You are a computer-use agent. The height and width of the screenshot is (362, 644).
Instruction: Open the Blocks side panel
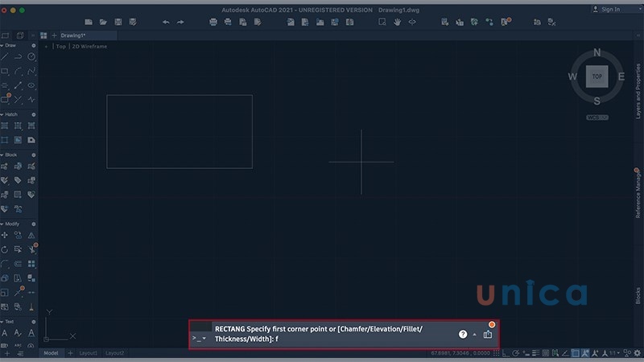coord(638,295)
